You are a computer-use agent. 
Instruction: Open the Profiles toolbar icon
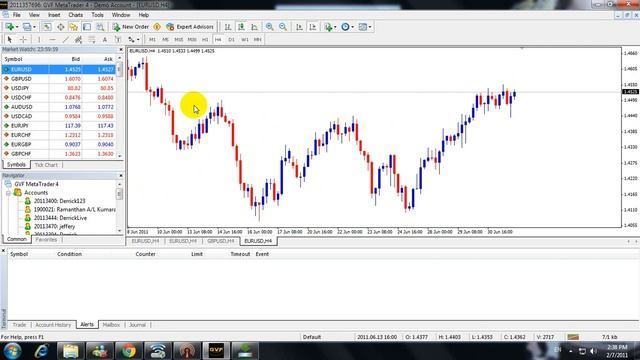[27, 27]
